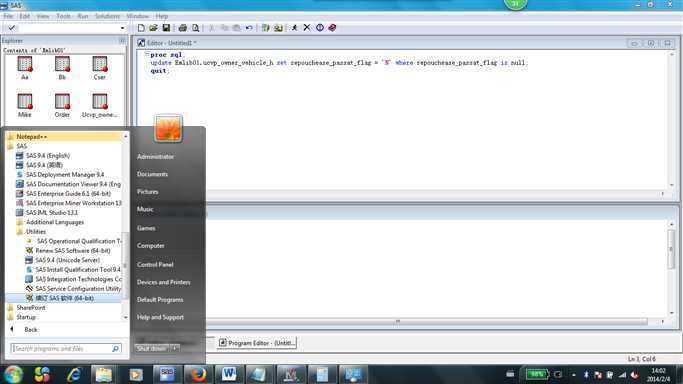Click the Clear All X toolbar icon

click(x=307, y=28)
